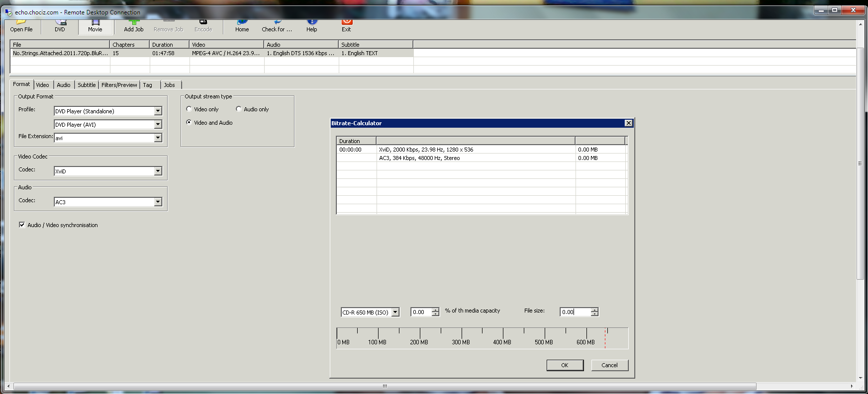Click the File size spinner arrows
The width and height of the screenshot is (868, 394).
point(594,312)
